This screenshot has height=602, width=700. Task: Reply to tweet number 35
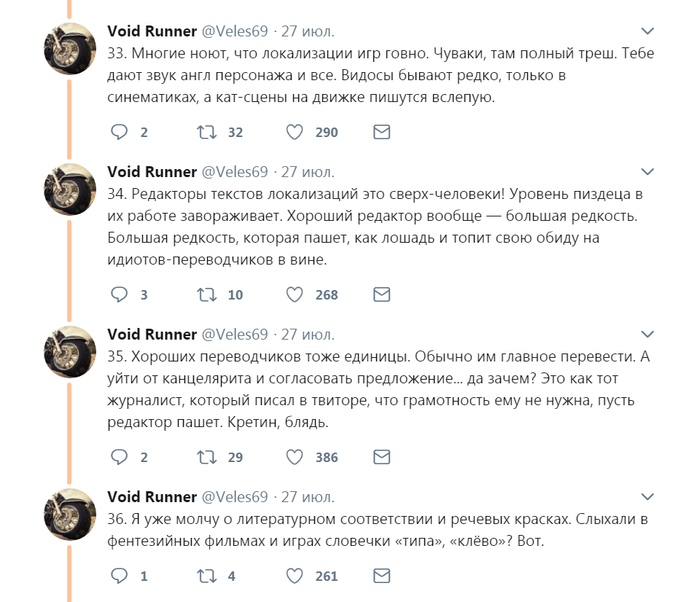[x=119, y=457]
